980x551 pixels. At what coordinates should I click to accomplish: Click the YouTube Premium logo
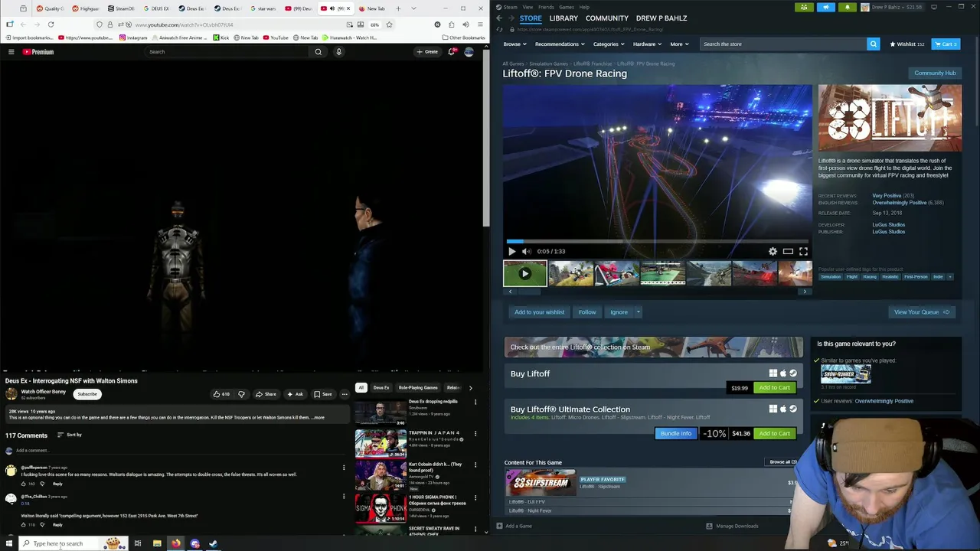[x=38, y=52]
